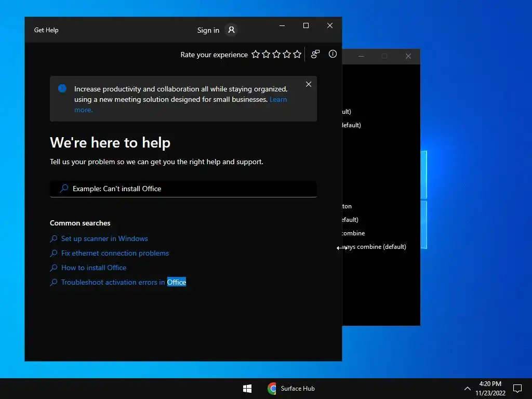The width and height of the screenshot is (532, 399).
Task: Click the magnifier icon in search field
Action: (x=64, y=188)
